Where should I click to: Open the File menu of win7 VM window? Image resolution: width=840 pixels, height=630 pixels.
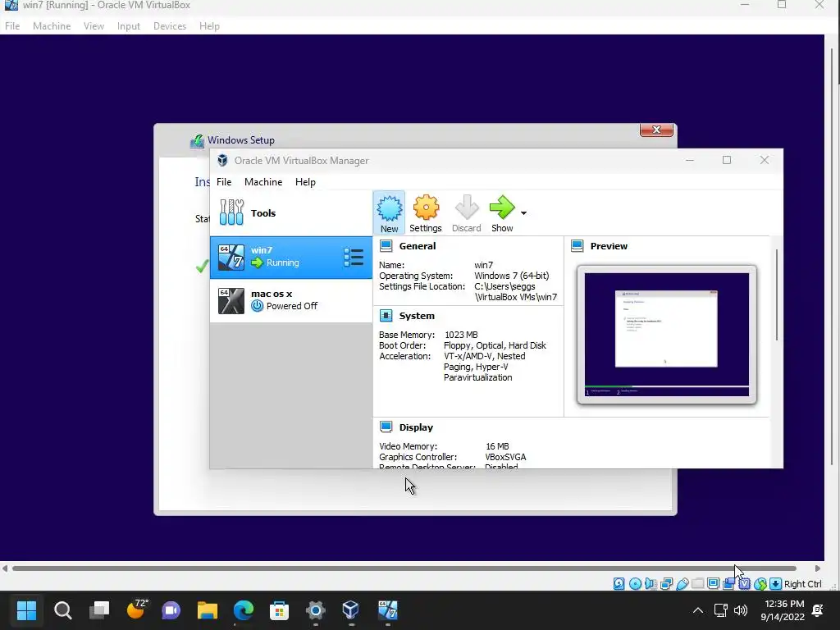pyautogui.click(x=12, y=25)
